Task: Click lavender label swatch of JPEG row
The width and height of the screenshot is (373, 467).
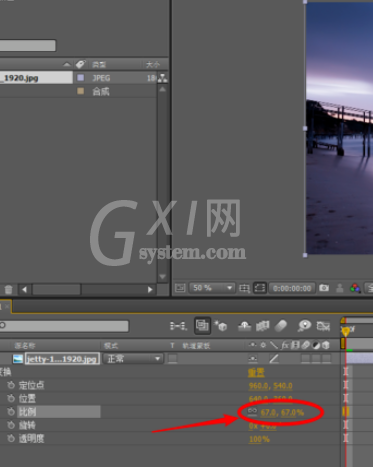Action: click(81, 78)
